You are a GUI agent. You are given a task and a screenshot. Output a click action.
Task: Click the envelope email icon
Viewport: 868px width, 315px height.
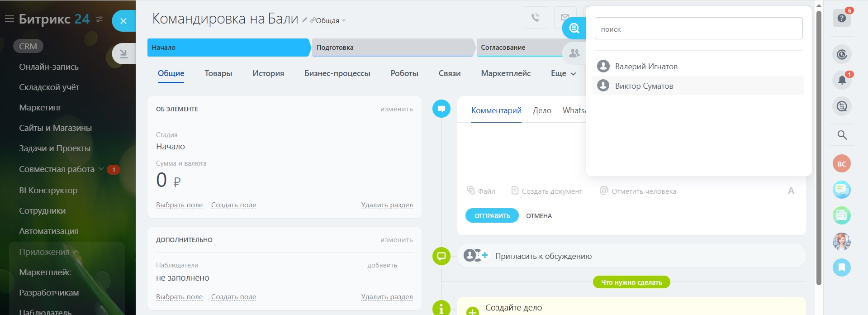[x=565, y=18]
